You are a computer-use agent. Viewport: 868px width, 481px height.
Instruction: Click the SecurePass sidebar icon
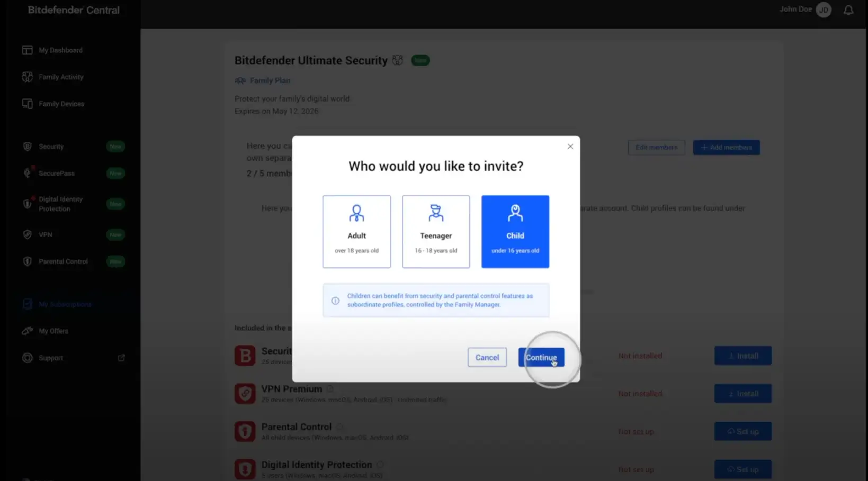click(x=28, y=173)
